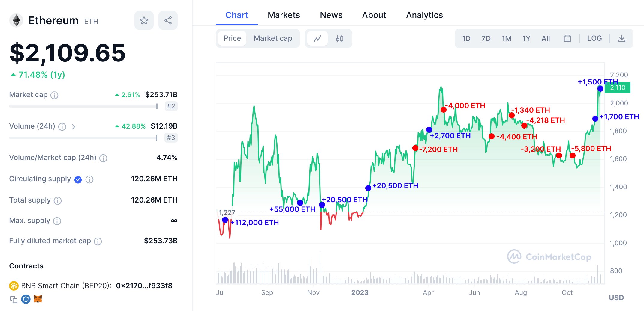Click the green 2,110 price label
644x311 pixels.
(618, 87)
